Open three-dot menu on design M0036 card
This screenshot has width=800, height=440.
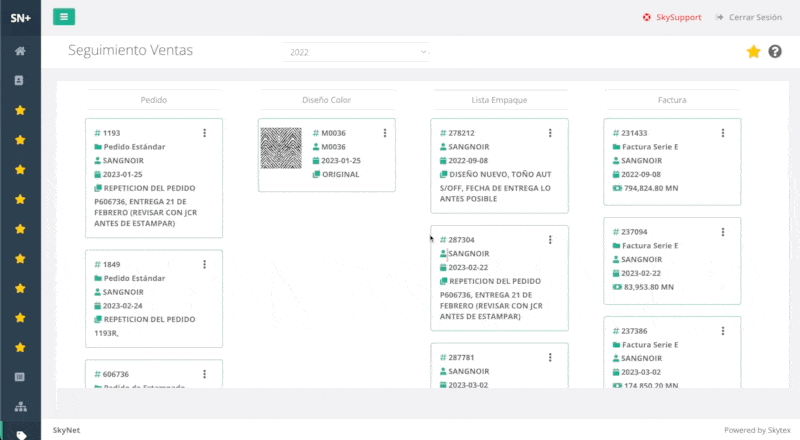[x=385, y=133]
